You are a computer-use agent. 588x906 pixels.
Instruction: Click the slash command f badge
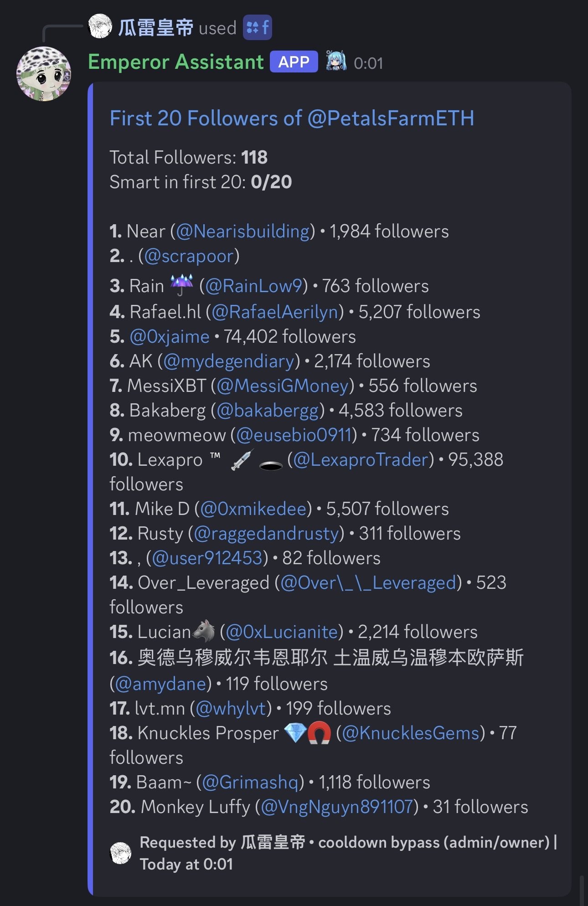257,28
